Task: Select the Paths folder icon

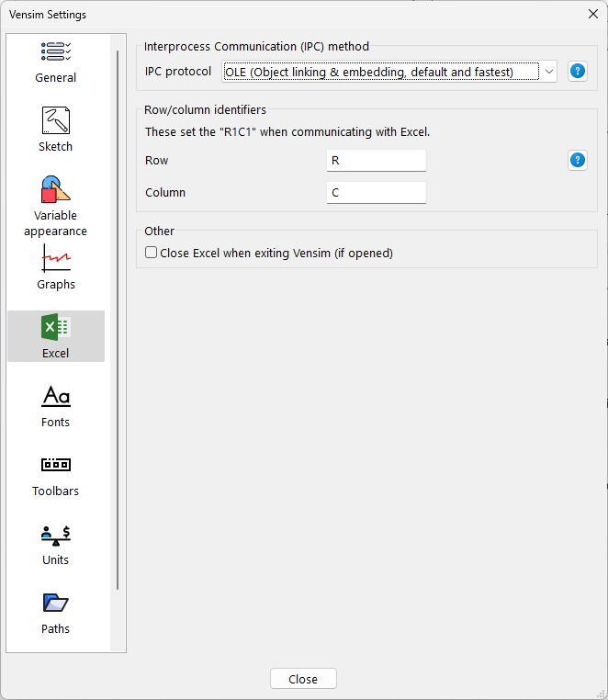Action: point(56,604)
